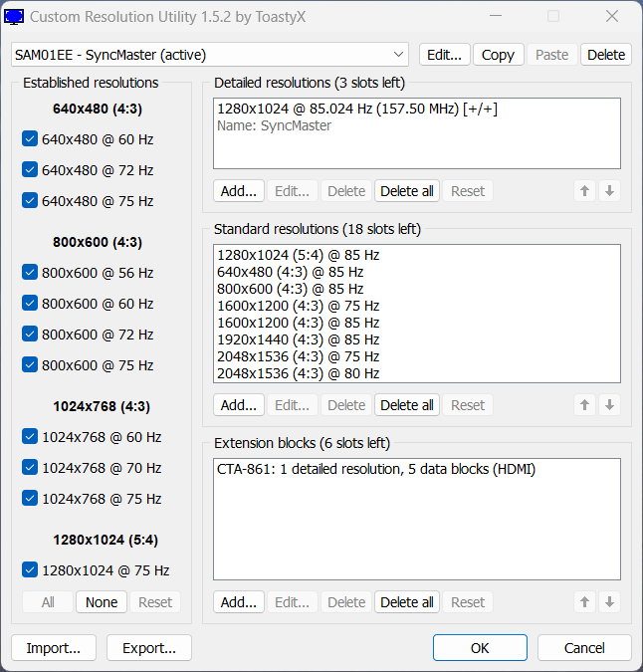Click down arrow in Standard resolutions section
Screen dimensions: 643x672
point(610,405)
